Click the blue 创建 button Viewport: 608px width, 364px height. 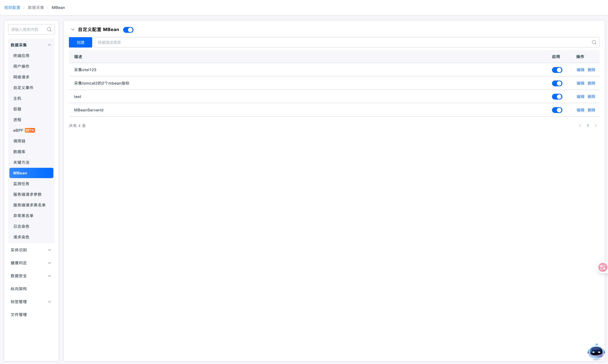81,43
